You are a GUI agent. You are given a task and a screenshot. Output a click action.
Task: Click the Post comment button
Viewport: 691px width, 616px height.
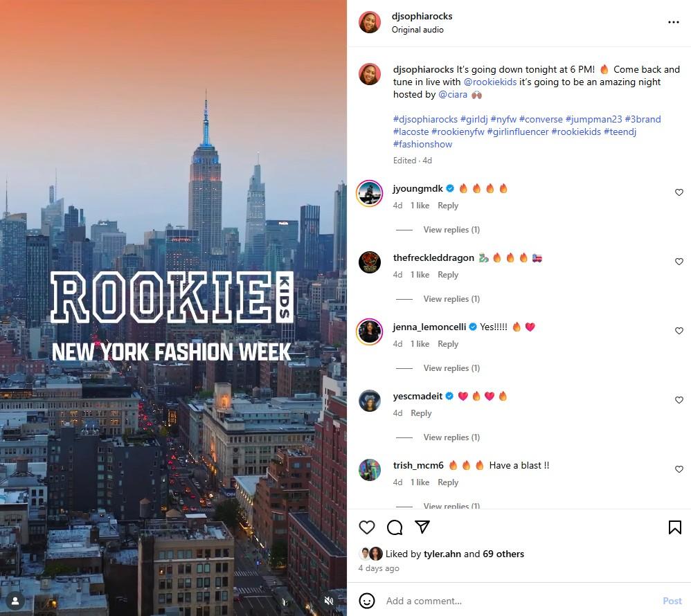coord(672,601)
